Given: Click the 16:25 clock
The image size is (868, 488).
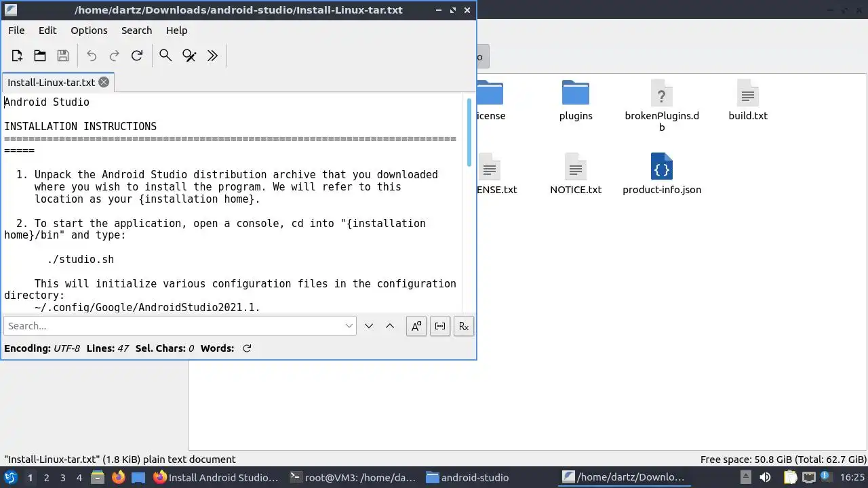Looking at the screenshot, I should [852, 477].
